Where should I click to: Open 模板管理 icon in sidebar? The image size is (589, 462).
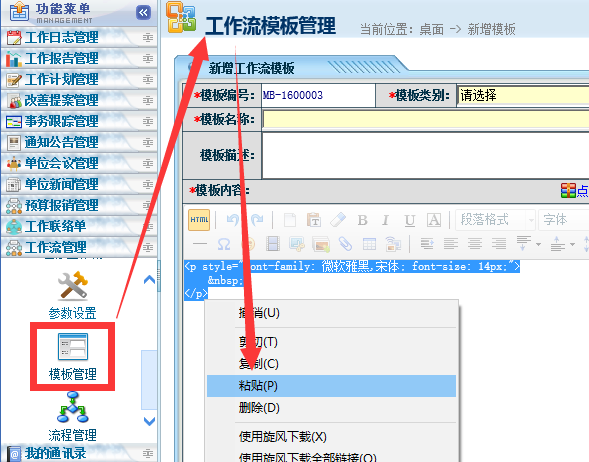pos(73,356)
